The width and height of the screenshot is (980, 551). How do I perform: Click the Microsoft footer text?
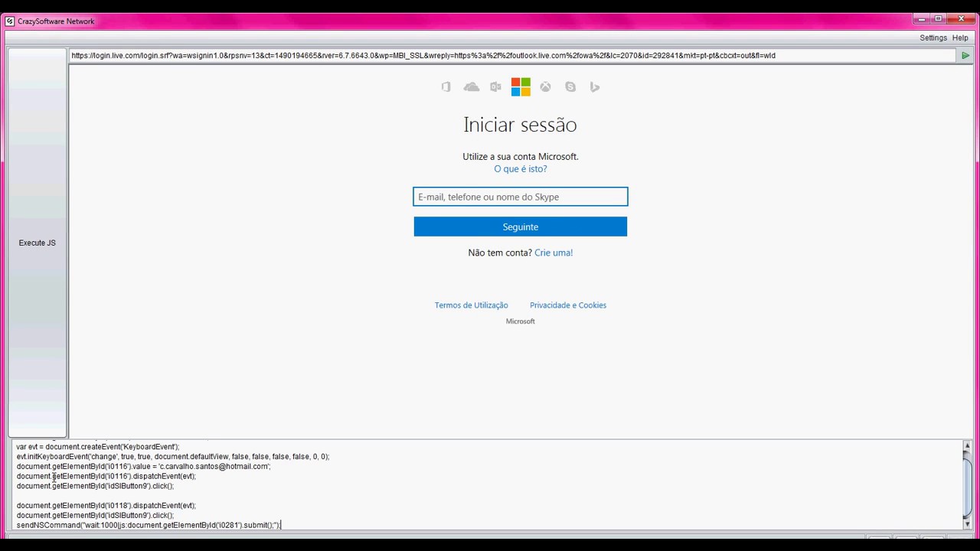521,321
